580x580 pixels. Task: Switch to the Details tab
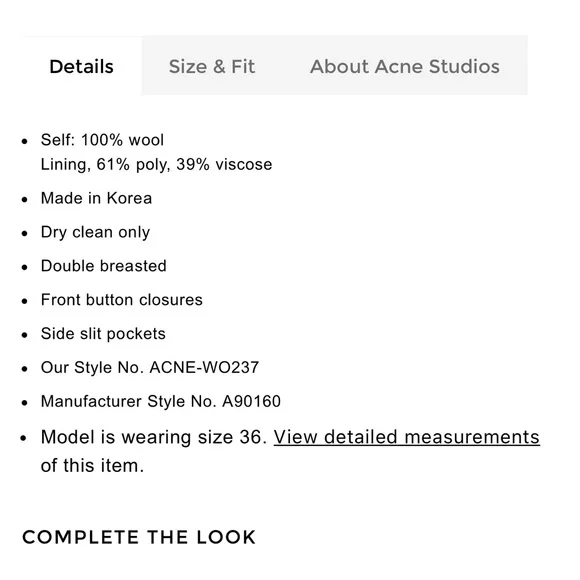(81, 67)
